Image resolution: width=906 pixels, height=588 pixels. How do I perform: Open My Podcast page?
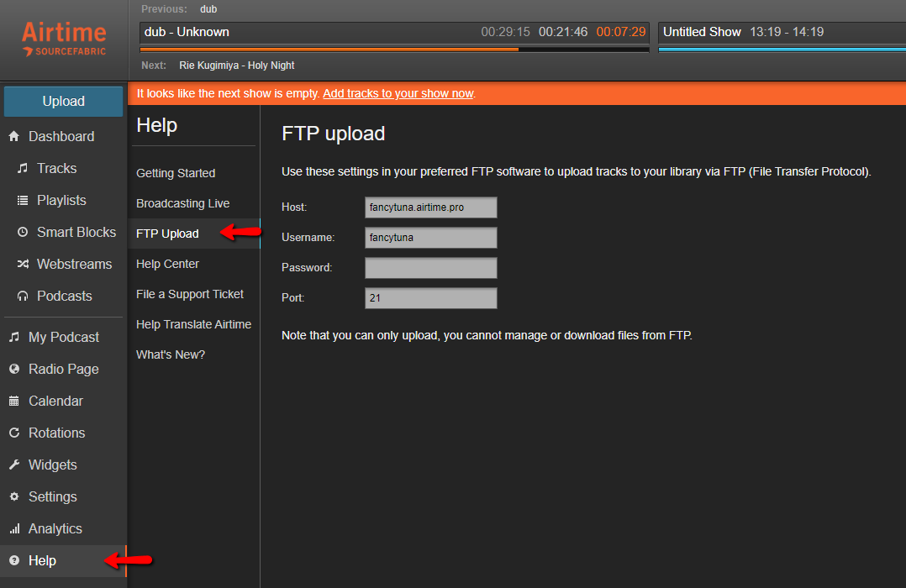[64, 337]
